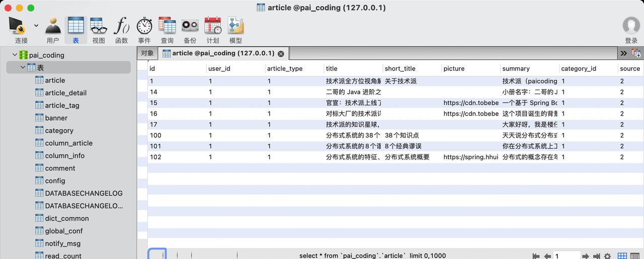Open the 用户 users section
This screenshot has width=644, height=259.
[53, 30]
